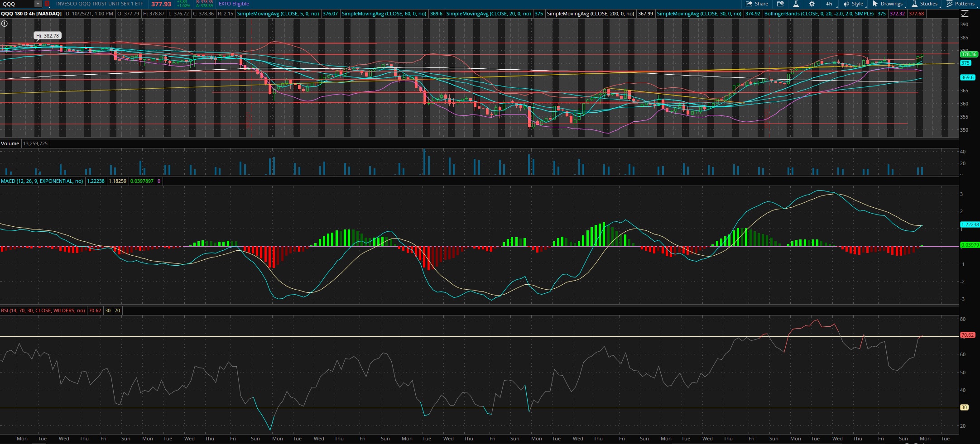Click the exclamation info icon on chart

(x=5, y=24)
